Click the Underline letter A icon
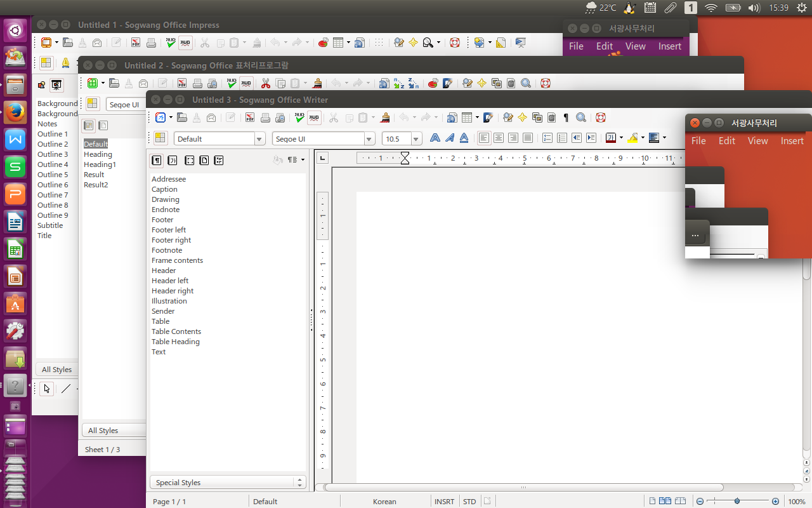The width and height of the screenshot is (812, 508). 464,138
